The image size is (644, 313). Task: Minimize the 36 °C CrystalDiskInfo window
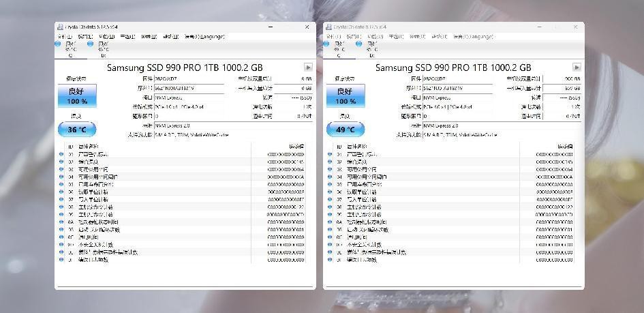tap(271, 27)
